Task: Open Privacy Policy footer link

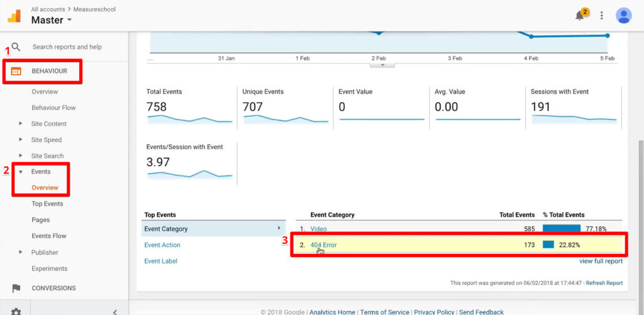Action: (434, 312)
